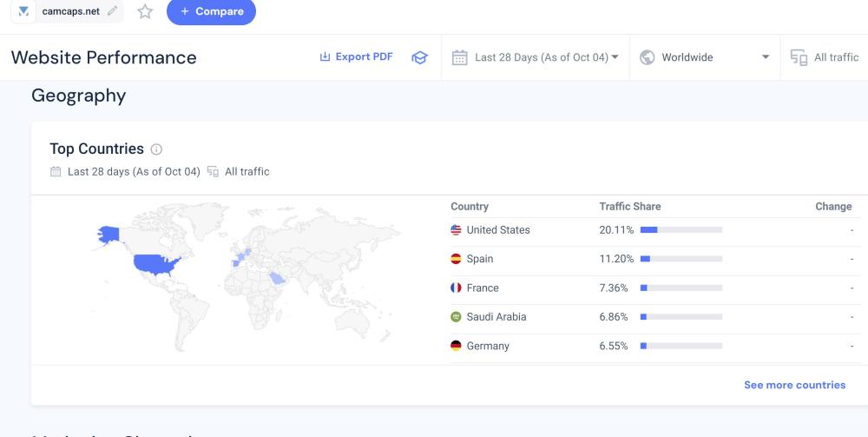Click the United States traffic share bar
868x437 pixels.
tap(681, 230)
